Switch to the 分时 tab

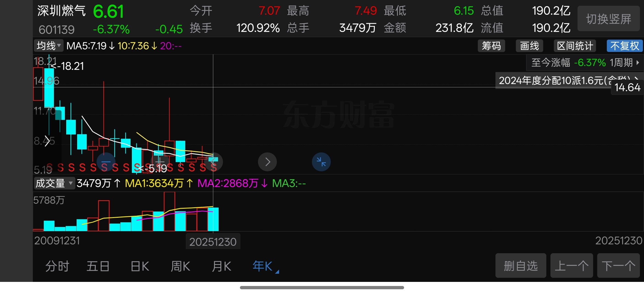click(57, 266)
